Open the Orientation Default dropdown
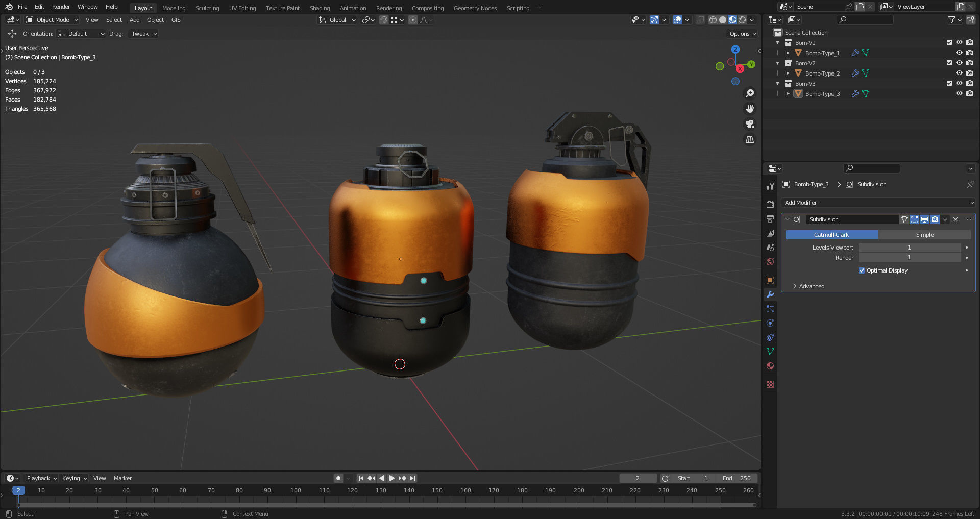 [x=81, y=34]
